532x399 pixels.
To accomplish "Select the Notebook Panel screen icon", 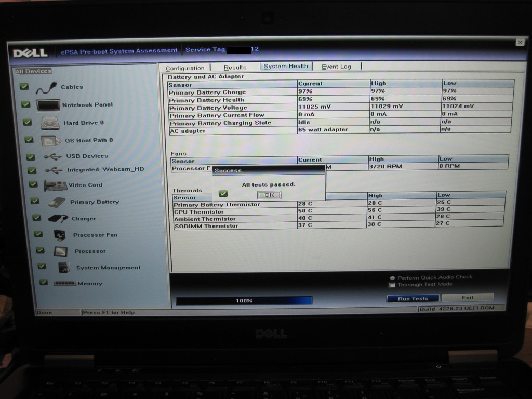I will (x=48, y=105).
